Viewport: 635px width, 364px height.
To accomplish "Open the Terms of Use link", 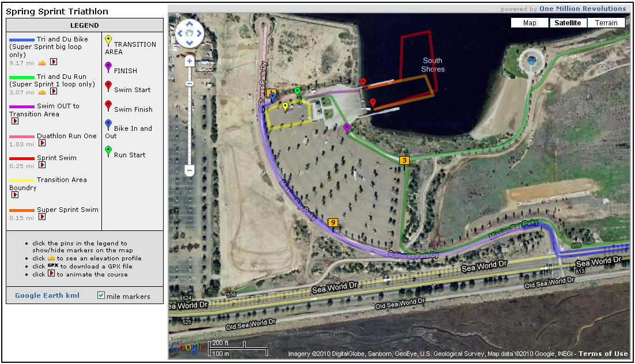I will (603, 354).
